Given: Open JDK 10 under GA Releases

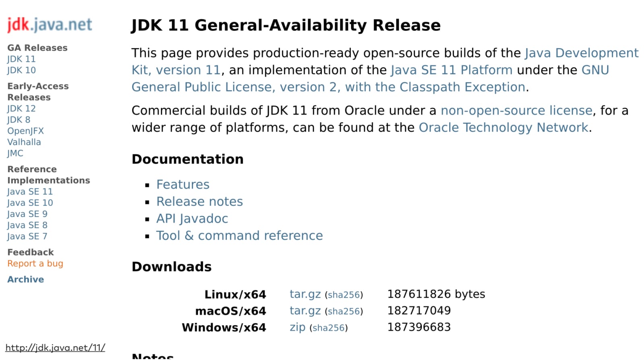Looking at the screenshot, I should point(21,70).
